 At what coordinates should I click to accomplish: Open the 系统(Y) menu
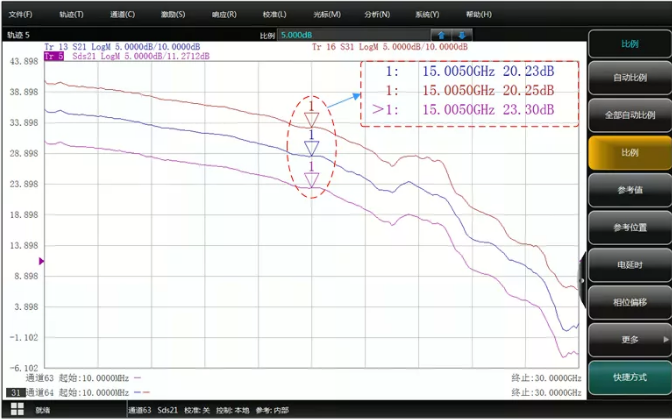tap(427, 14)
